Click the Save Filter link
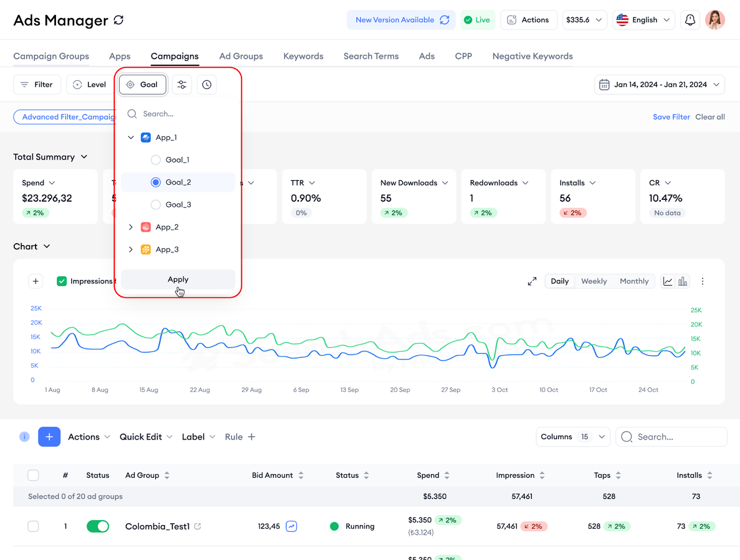740x560 pixels. [671, 117]
